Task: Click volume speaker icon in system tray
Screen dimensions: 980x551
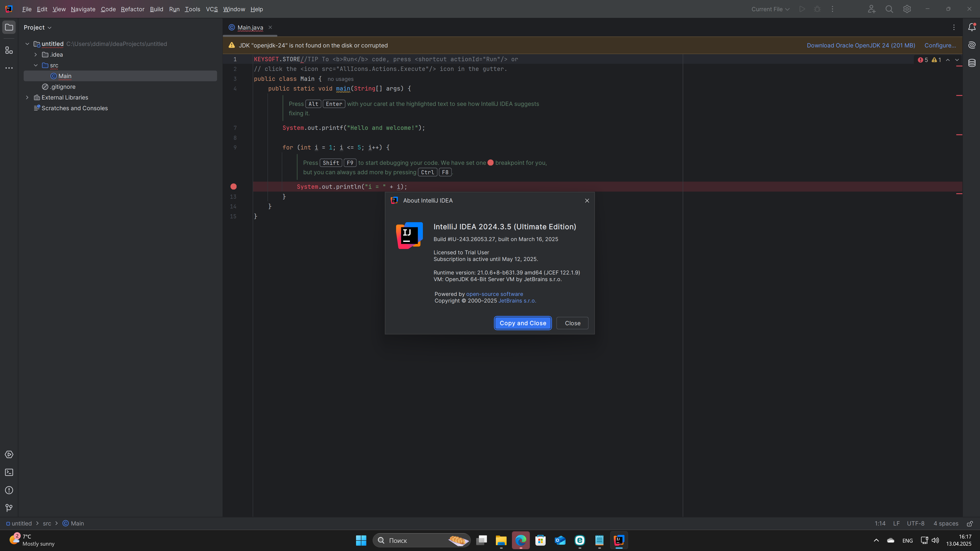Action: 935,540
